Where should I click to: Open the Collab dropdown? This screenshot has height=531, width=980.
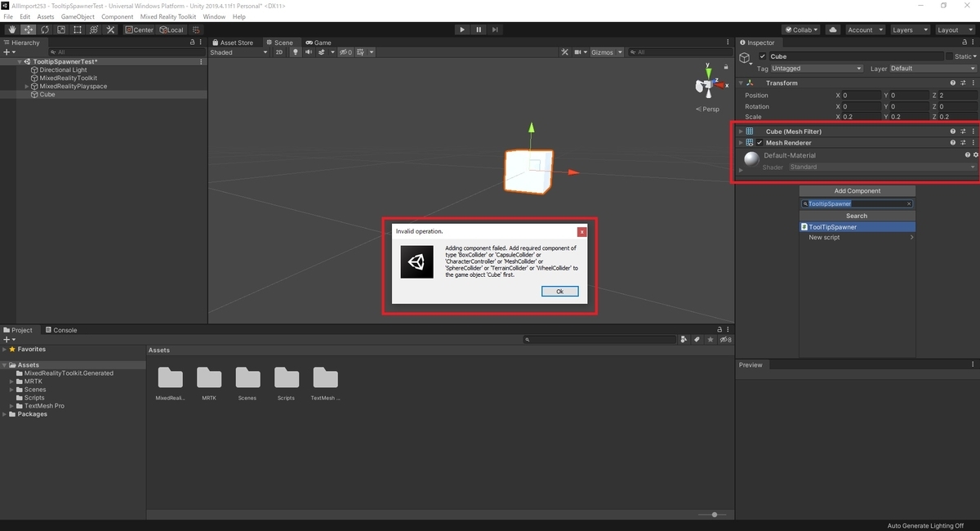coord(802,29)
